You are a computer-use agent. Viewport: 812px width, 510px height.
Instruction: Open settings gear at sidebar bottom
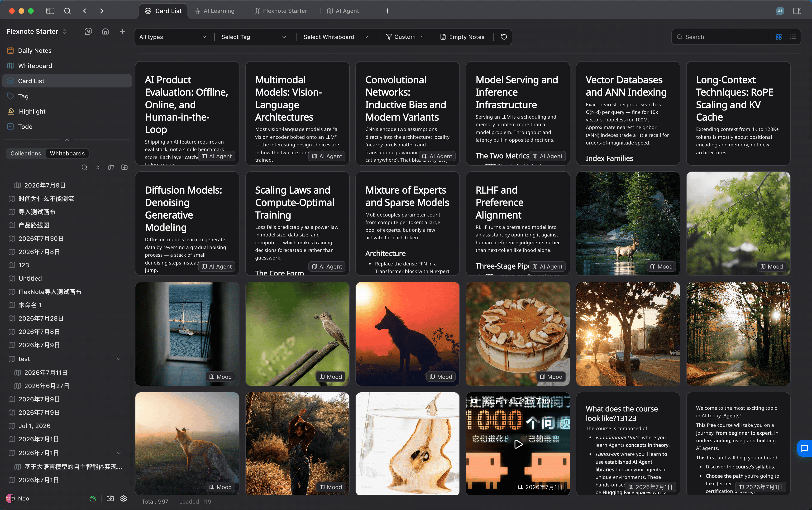pyautogui.click(x=124, y=499)
